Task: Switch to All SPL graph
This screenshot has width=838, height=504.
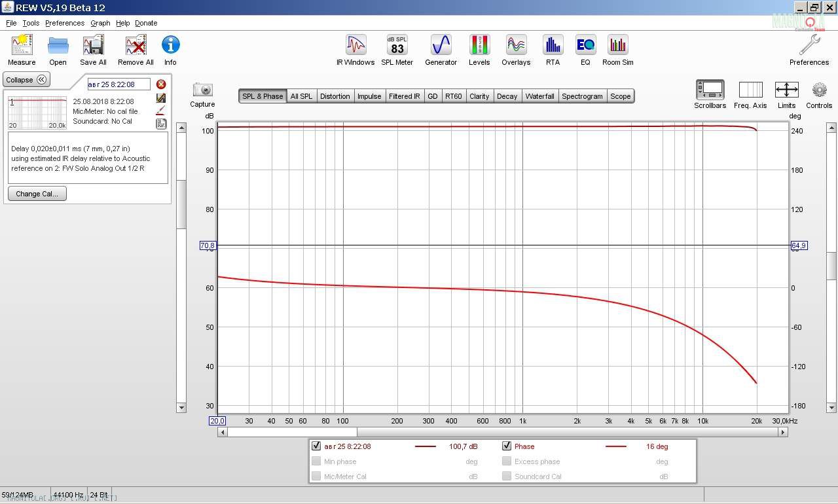Action: pyautogui.click(x=301, y=96)
